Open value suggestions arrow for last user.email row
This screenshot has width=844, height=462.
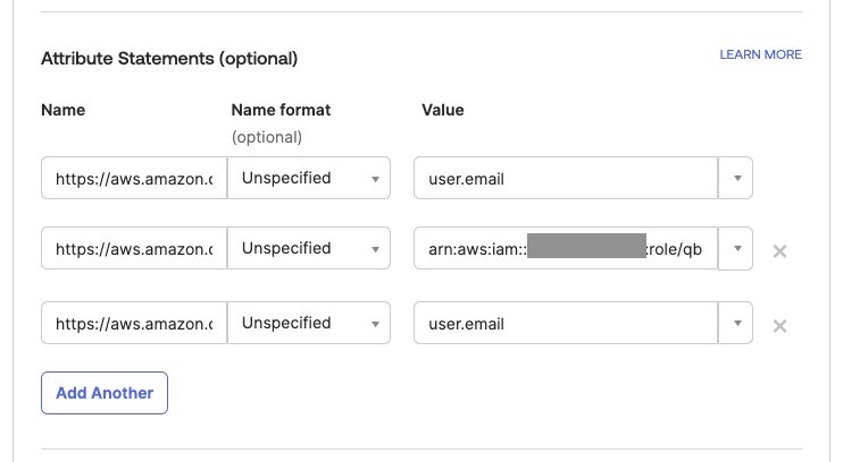(736, 323)
